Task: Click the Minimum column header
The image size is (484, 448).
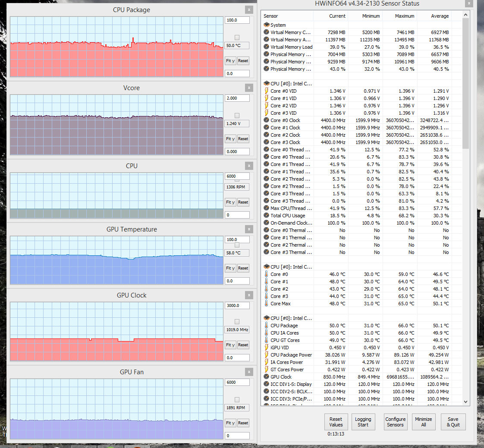Action: pos(365,16)
